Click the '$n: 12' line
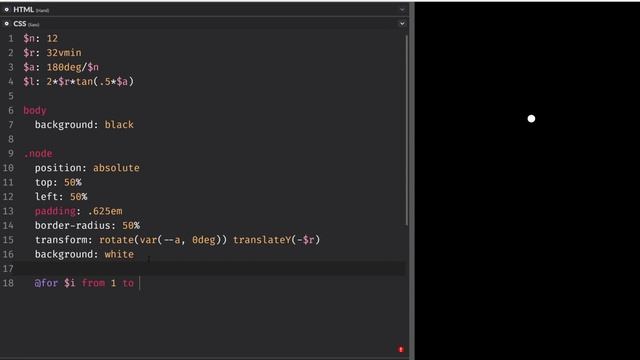 coord(41,38)
